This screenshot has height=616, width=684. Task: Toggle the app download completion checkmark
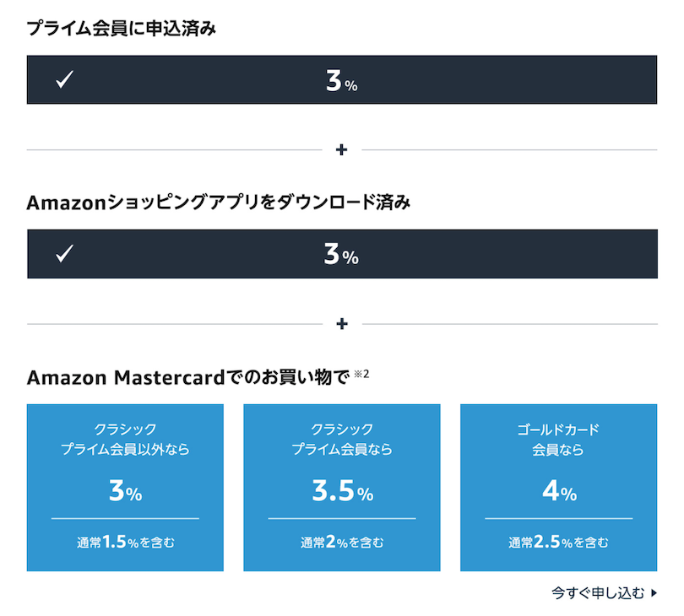pos(63,254)
